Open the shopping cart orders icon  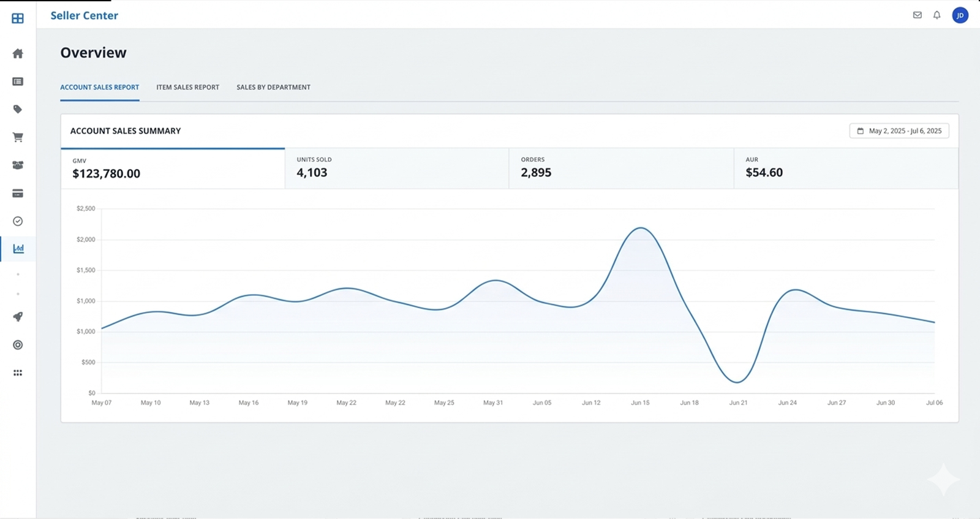coord(18,137)
